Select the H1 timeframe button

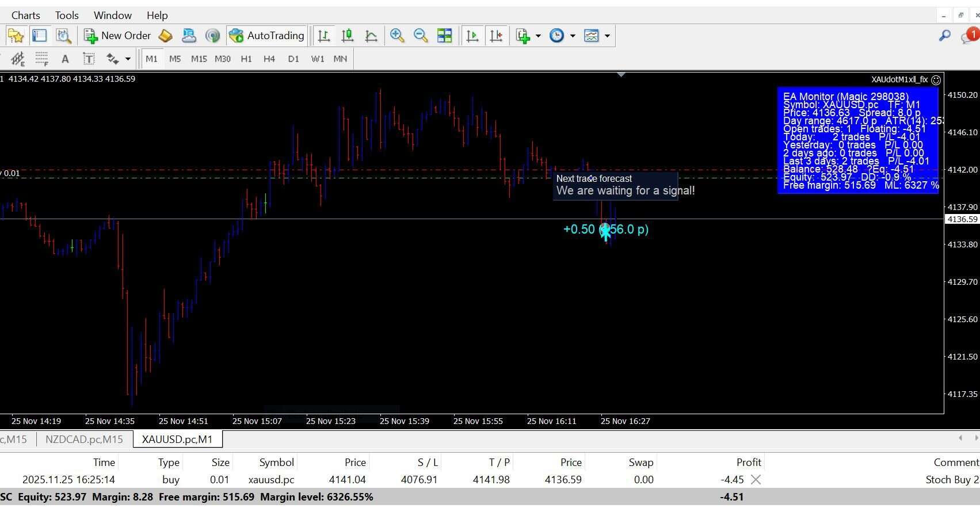point(246,59)
